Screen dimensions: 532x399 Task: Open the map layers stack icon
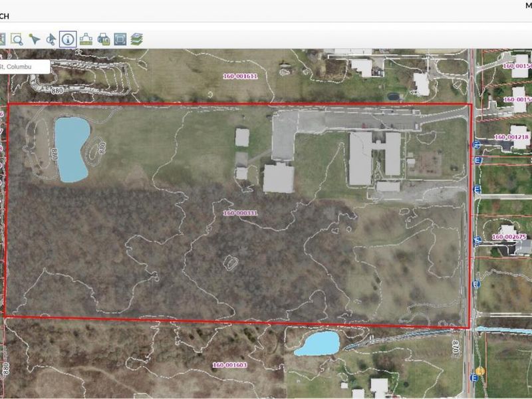(137, 39)
